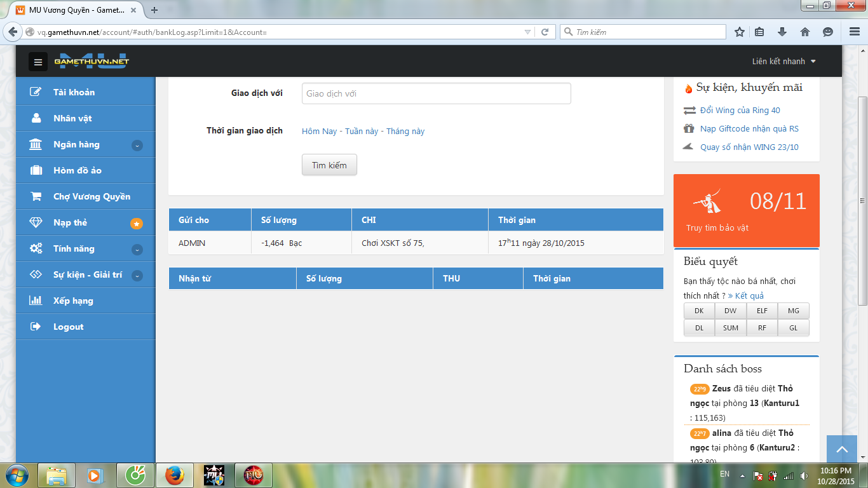Click the Firefox bookmark star icon
Screen dimensions: 868x488
740,32
